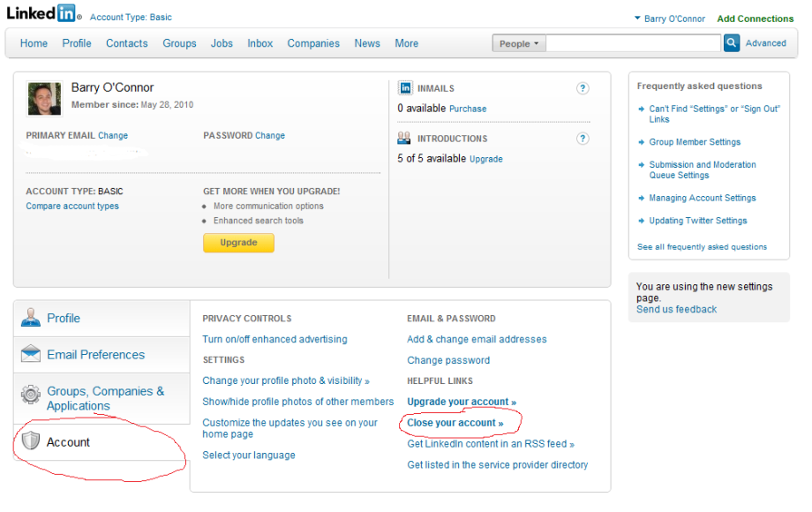Click in the search text field
The image size is (812, 512).
click(x=634, y=43)
